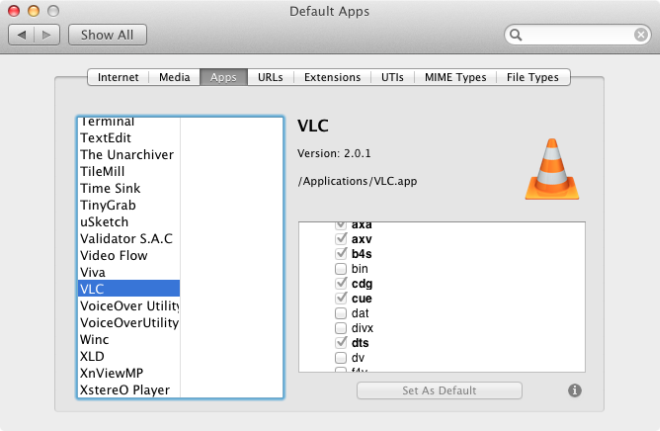The image size is (660, 431).
Task: Select Viva in the app list
Action: pyautogui.click(x=129, y=272)
